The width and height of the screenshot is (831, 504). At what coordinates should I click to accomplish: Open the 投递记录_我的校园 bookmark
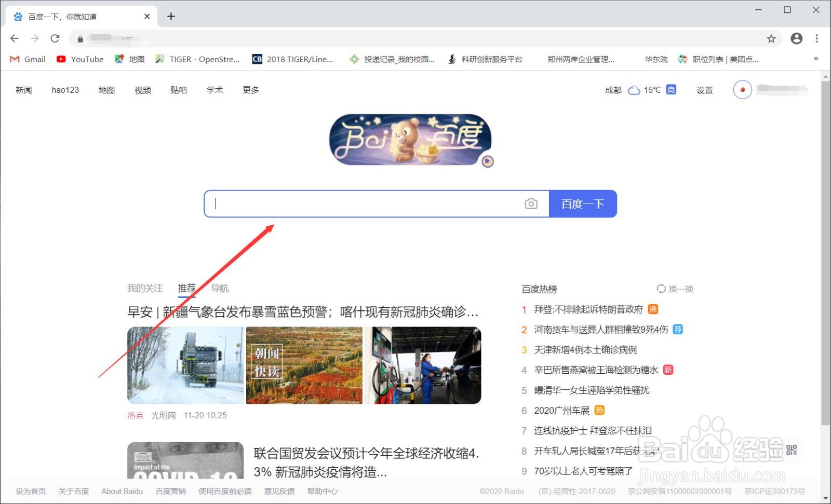click(x=392, y=59)
